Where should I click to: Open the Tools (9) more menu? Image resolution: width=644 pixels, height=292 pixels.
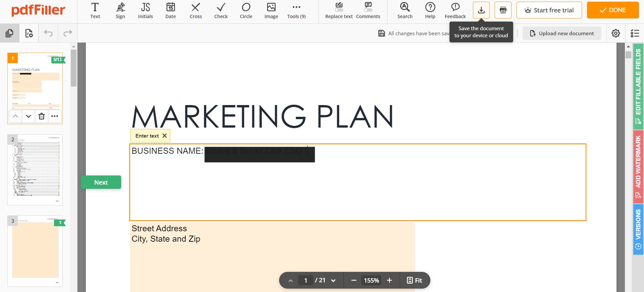point(296,11)
